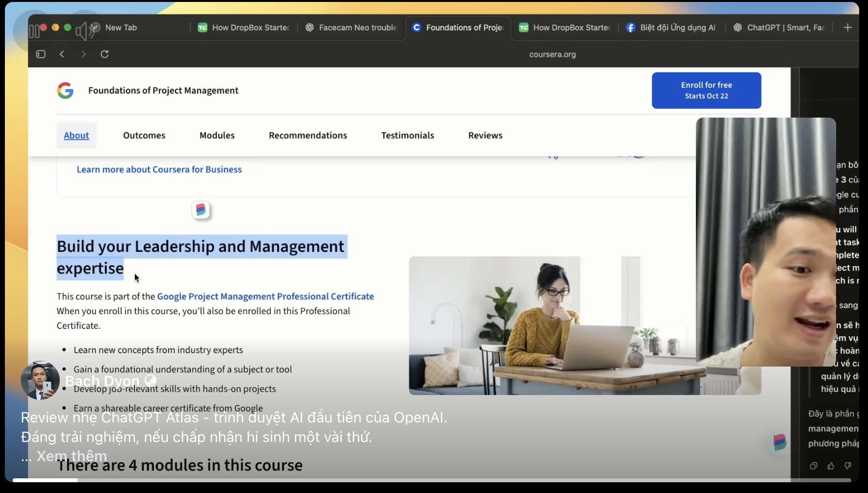Select the Reviews section tab

485,136
